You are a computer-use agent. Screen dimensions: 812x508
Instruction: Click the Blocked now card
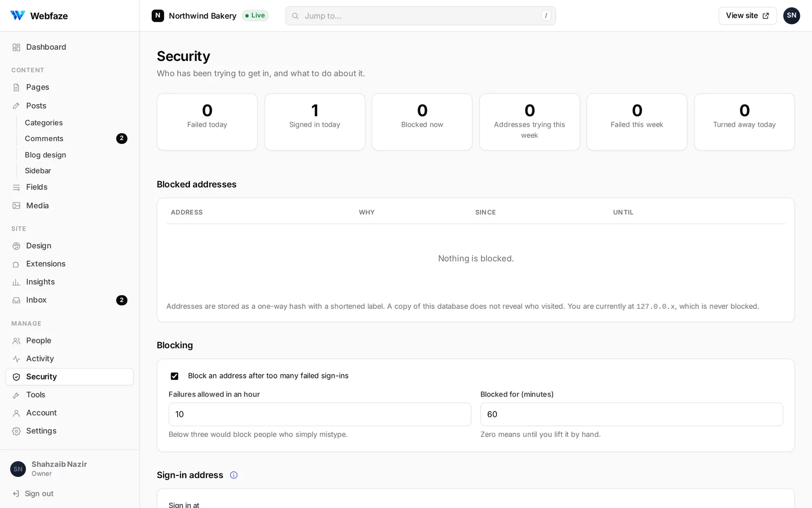click(422, 122)
